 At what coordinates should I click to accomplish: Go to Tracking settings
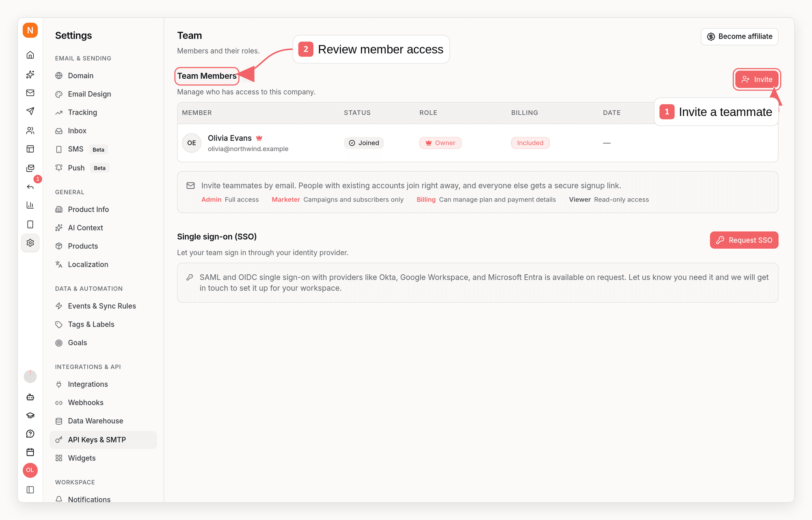103,112
